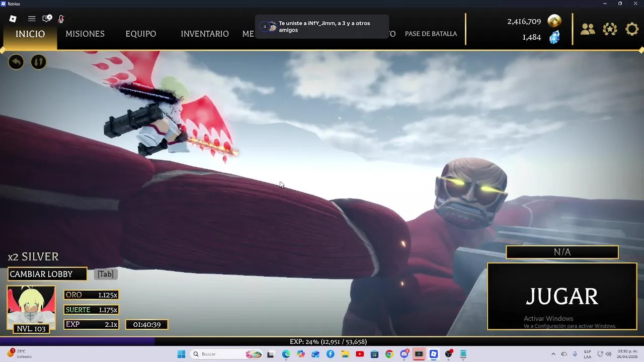Screen dimensions: 644x362
Task: Open Google Chrome from taskbar
Action: 389,354
